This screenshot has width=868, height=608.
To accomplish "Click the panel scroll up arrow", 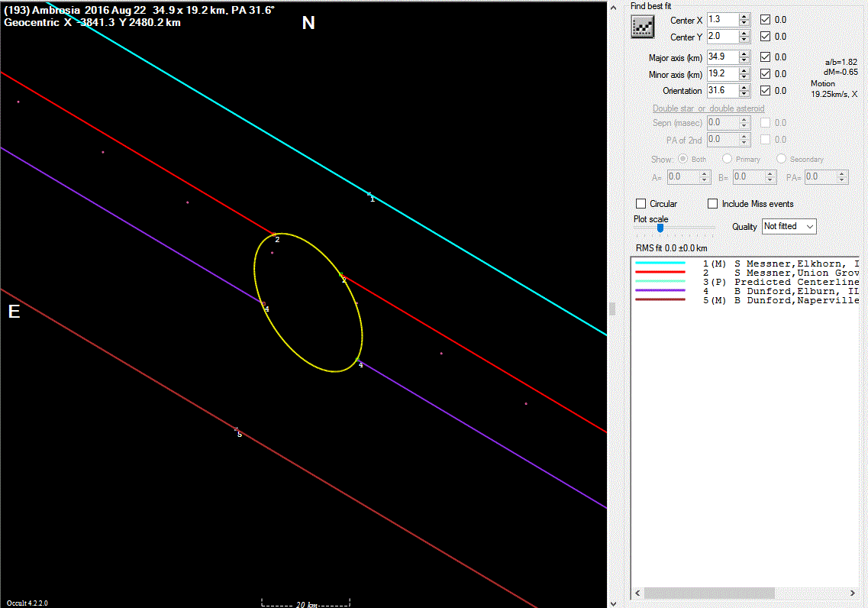I will coord(613,8).
